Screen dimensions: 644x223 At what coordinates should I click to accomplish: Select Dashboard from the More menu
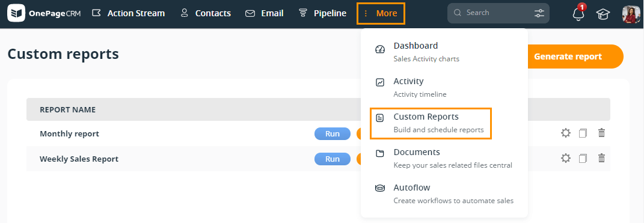(x=444, y=52)
